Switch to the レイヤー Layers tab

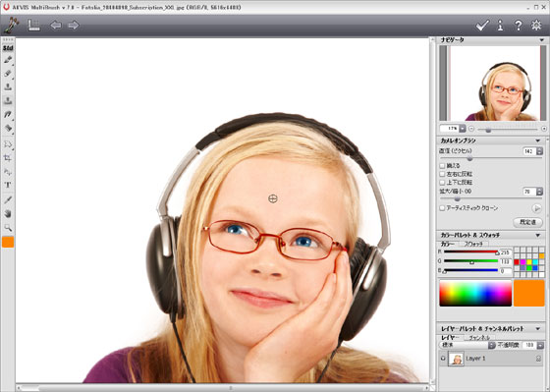(451, 338)
